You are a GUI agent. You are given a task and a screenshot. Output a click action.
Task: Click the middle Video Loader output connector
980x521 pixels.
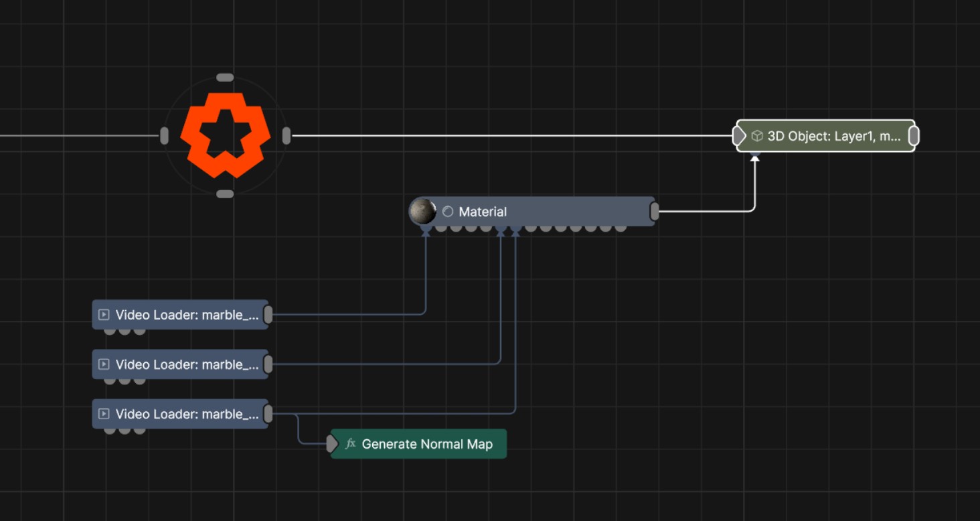(268, 364)
